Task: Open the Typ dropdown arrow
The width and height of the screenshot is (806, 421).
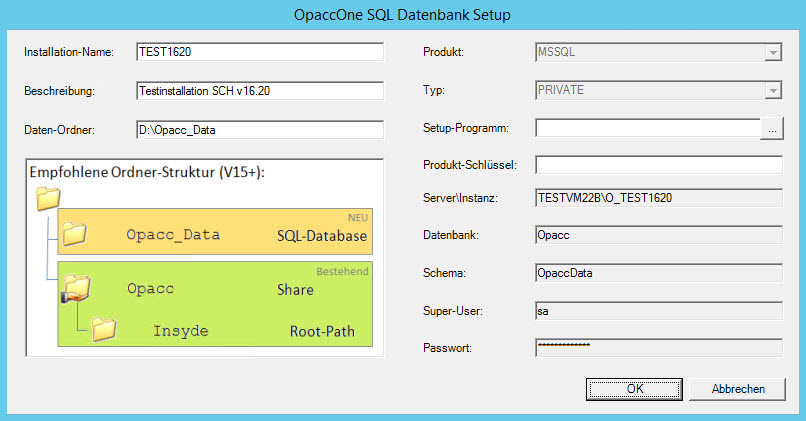Action: (x=773, y=90)
